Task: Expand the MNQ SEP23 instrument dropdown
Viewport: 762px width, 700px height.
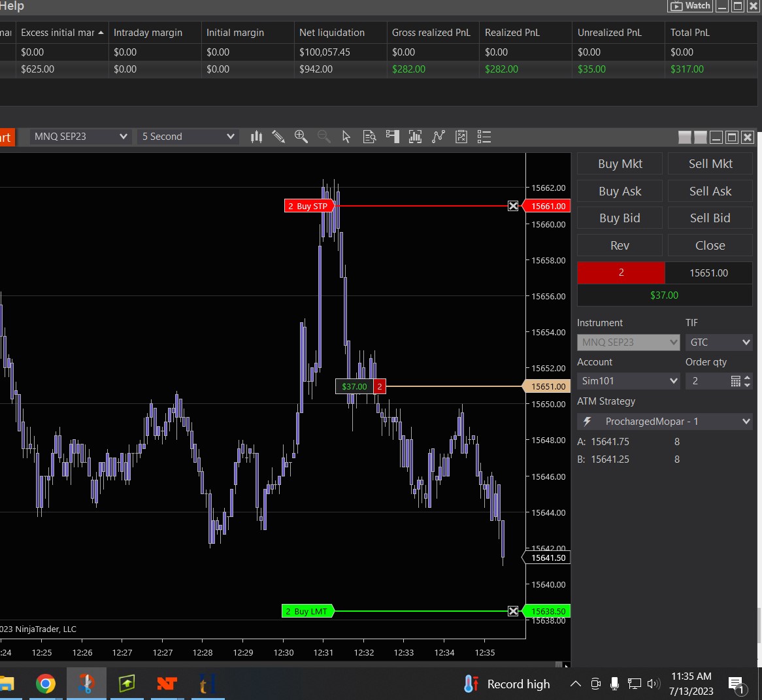Action: [80, 137]
